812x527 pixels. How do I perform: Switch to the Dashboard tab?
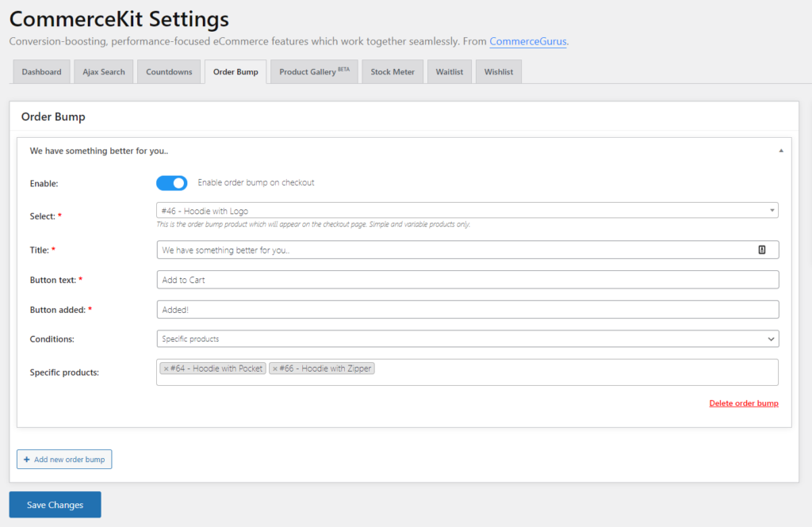coord(41,72)
